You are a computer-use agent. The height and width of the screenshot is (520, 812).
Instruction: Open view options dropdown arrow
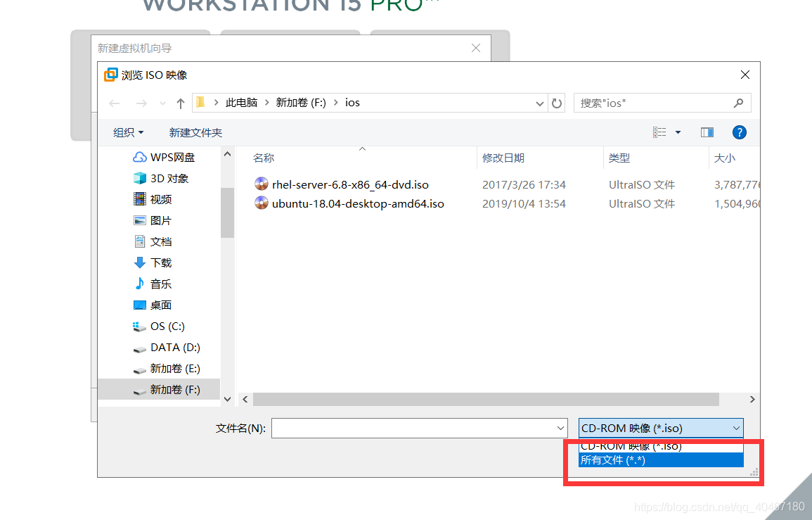[678, 132]
